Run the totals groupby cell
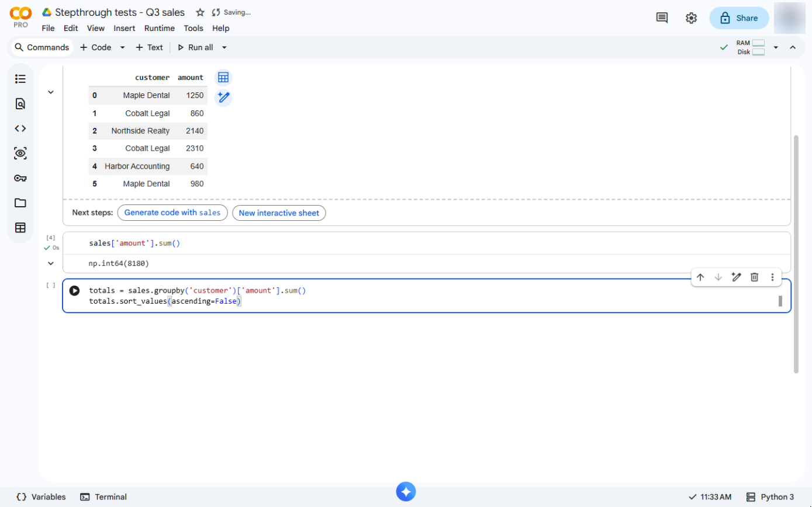 coord(74,290)
